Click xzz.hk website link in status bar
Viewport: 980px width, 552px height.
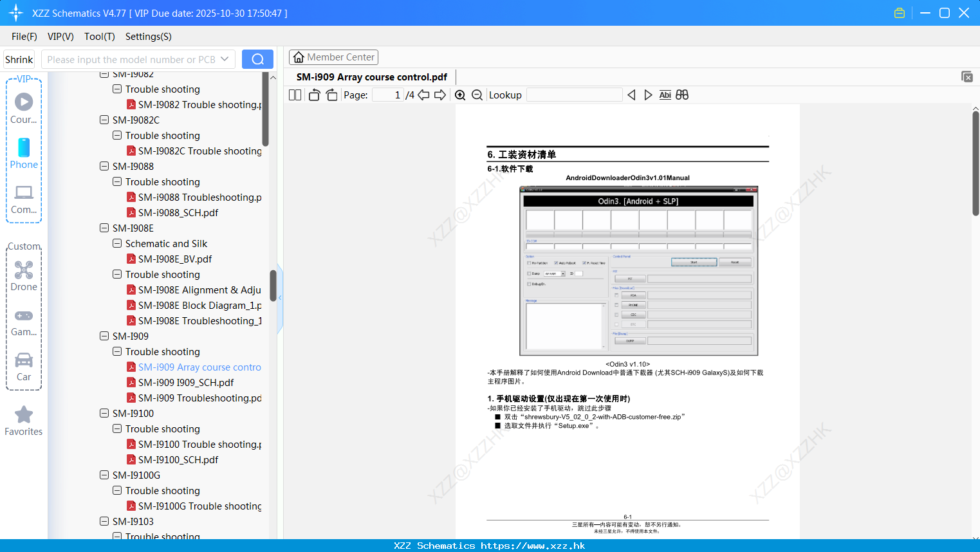pos(533,546)
